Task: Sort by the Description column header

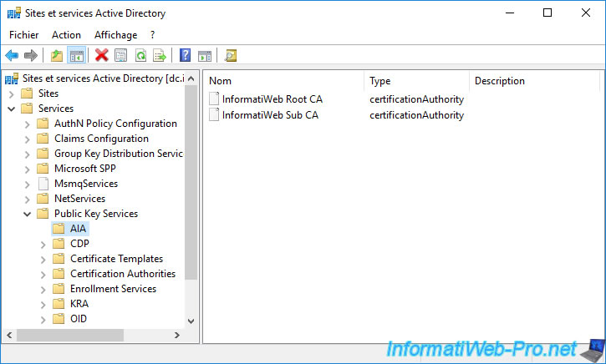Action: coord(534,81)
